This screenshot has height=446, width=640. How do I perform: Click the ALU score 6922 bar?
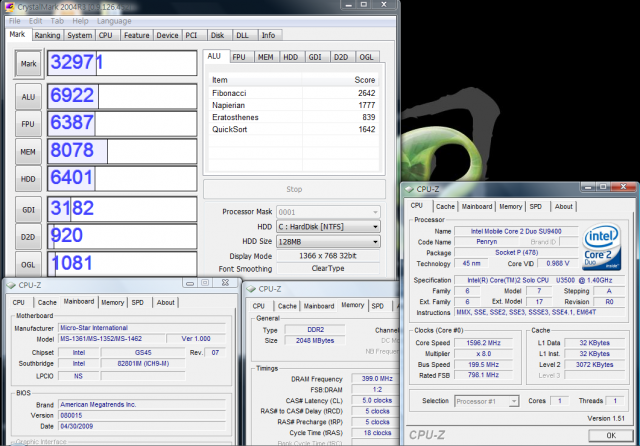coord(122,96)
